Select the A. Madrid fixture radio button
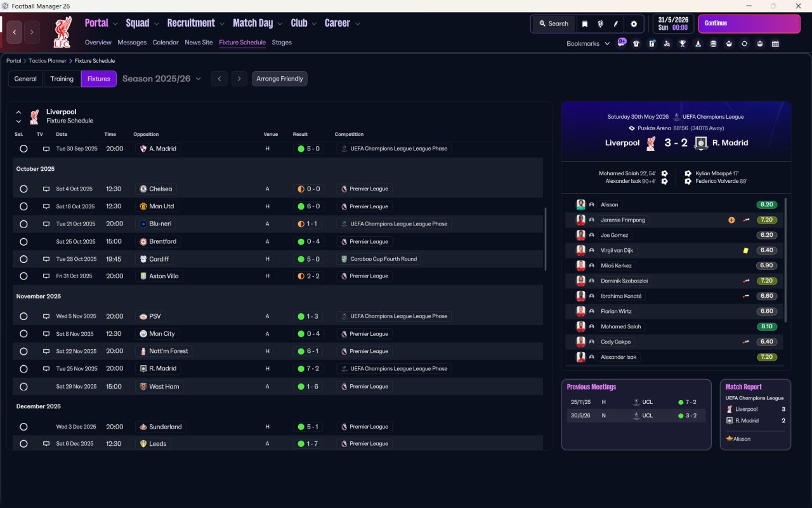This screenshot has width=812, height=508. (23, 149)
